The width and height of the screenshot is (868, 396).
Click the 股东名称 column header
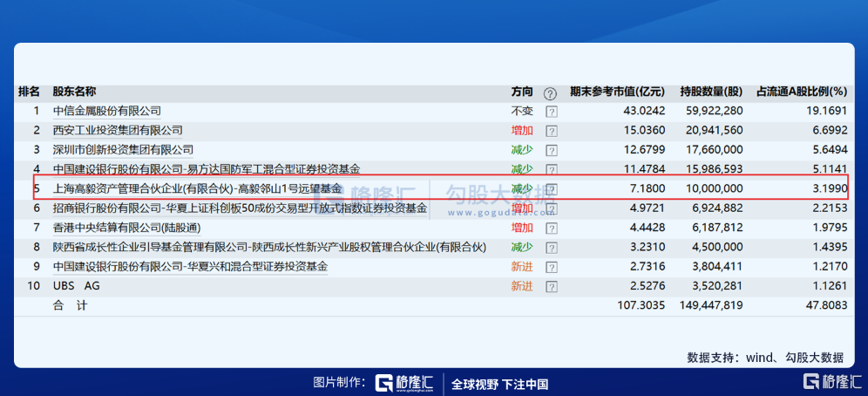(x=74, y=92)
